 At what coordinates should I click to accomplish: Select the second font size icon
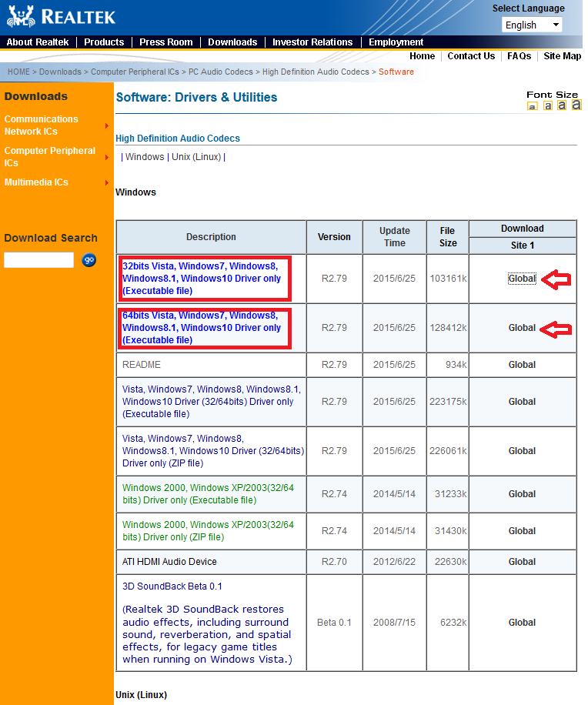547,105
